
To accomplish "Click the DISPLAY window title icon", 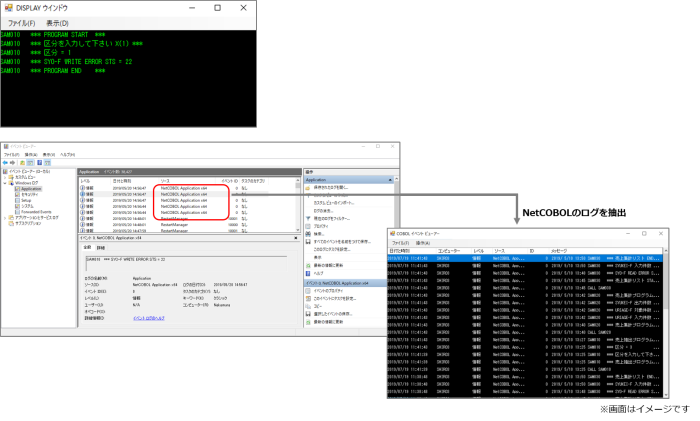I will click(x=8, y=8).
